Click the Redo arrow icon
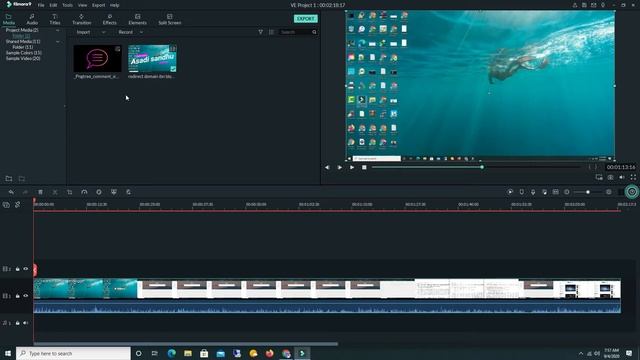The height and width of the screenshot is (360, 640). 25,192
